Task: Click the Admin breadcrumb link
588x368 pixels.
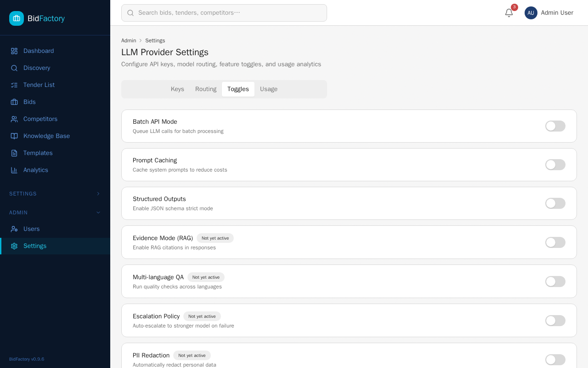Action: click(129, 40)
